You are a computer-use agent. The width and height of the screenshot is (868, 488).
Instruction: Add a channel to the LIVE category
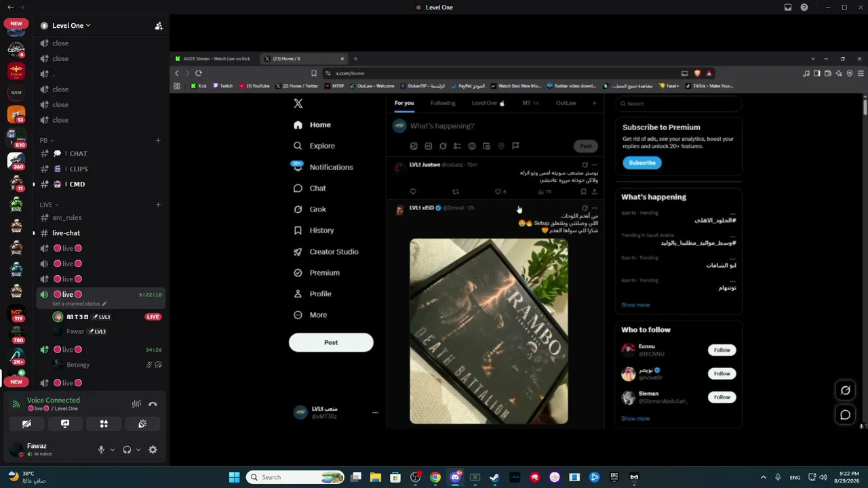pos(158,204)
